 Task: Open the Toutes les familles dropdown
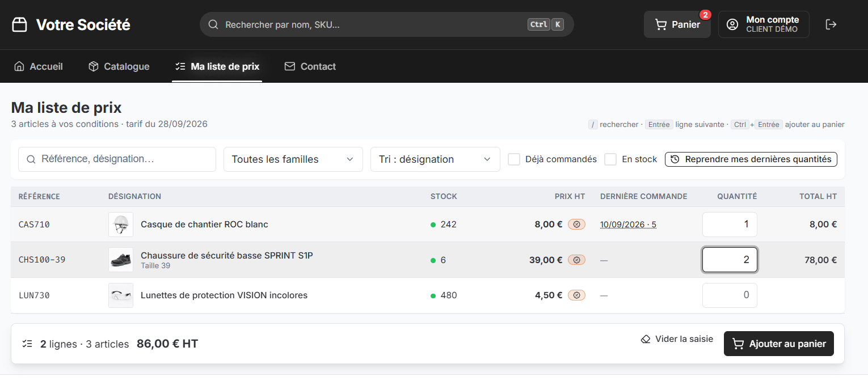(293, 159)
